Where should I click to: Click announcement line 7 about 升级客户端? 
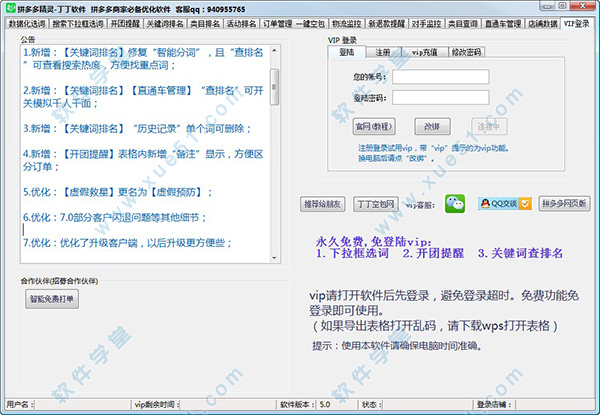(x=127, y=243)
